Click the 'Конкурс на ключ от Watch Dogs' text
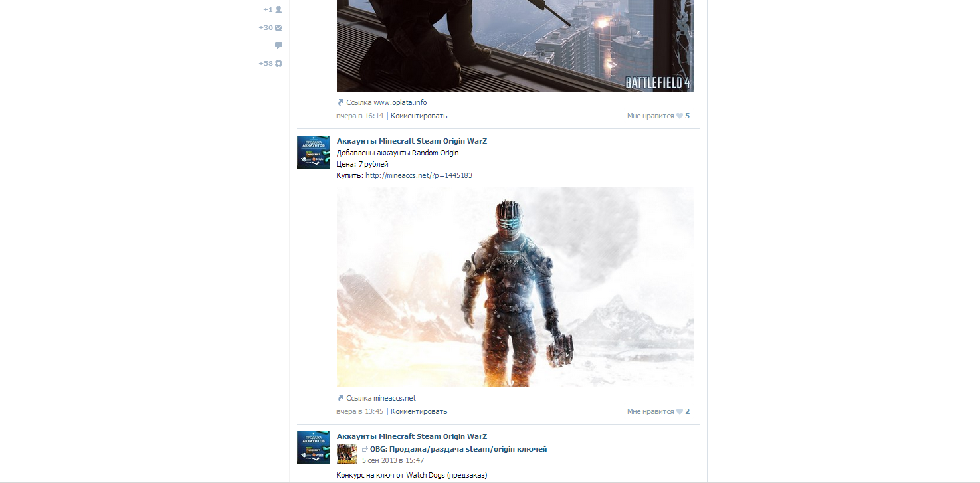 [x=412, y=475]
